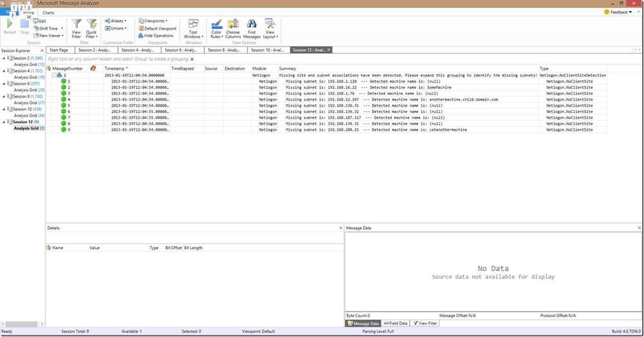Switch to Field Data bottom tab
This screenshot has height=337, width=644.
coord(396,323)
